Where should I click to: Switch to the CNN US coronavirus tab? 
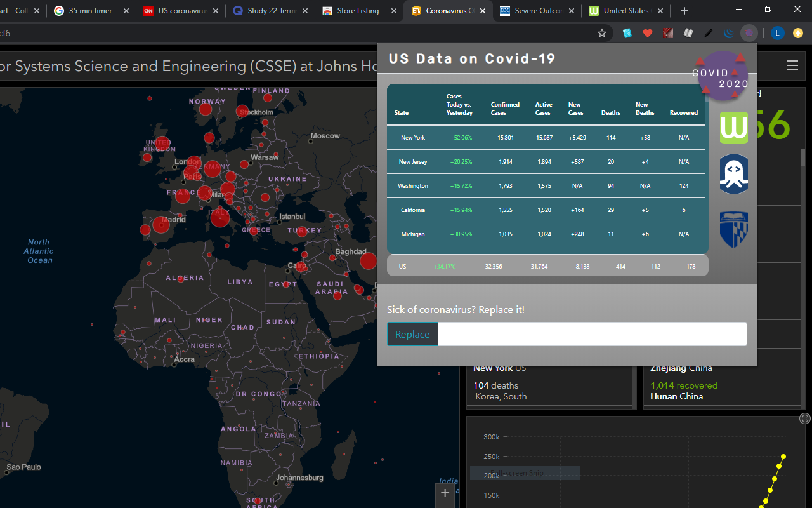(x=181, y=11)
